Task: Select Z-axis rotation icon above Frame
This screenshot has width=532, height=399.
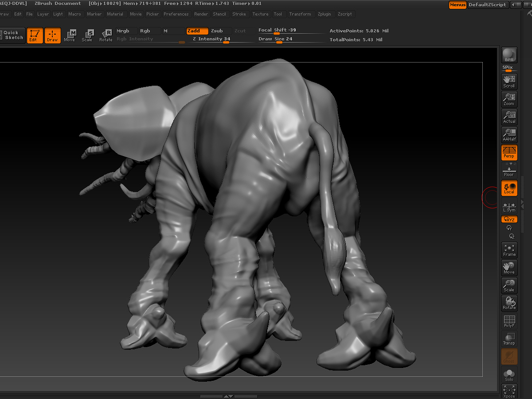Action: (512, 236)
